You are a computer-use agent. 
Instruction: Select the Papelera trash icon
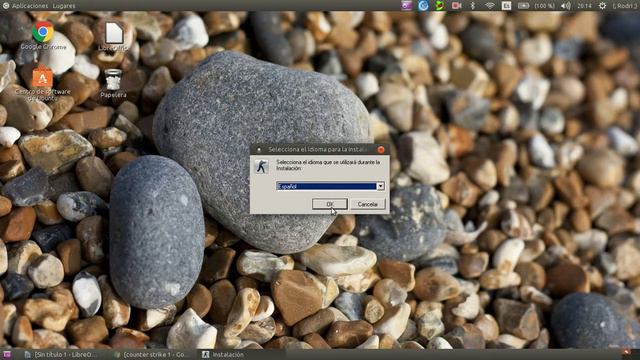coord(113,80)
